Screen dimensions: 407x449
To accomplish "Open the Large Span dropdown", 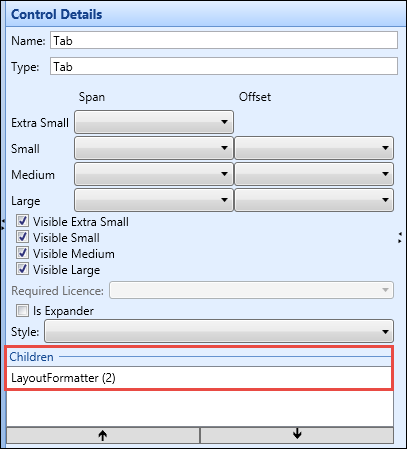I will coord(154,200).
